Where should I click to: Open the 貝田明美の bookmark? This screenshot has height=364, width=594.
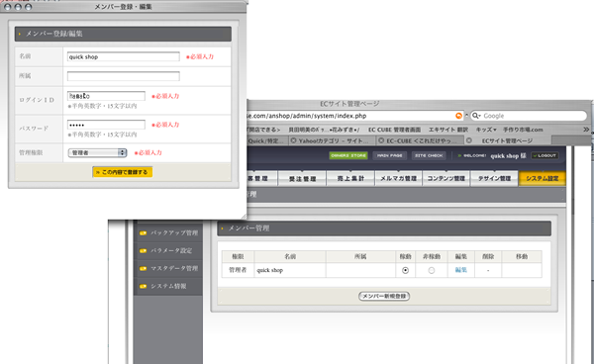point(324,130)
